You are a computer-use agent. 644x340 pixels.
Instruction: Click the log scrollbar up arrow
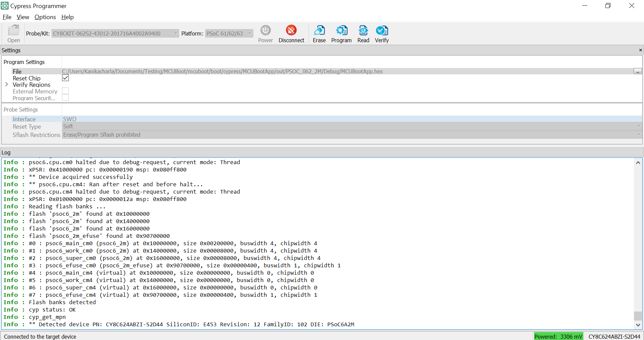tap(638, 162)
